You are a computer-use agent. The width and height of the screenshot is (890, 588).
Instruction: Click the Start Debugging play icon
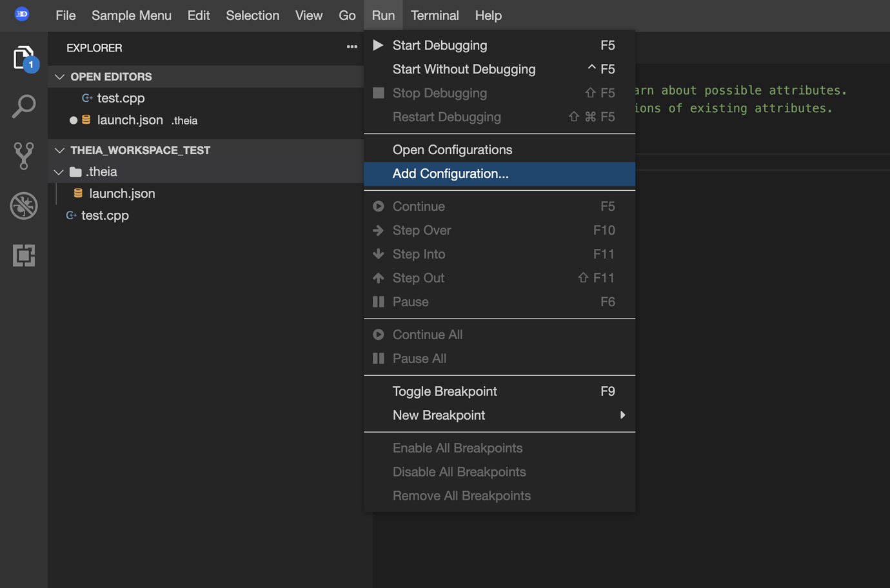[379, 45]
